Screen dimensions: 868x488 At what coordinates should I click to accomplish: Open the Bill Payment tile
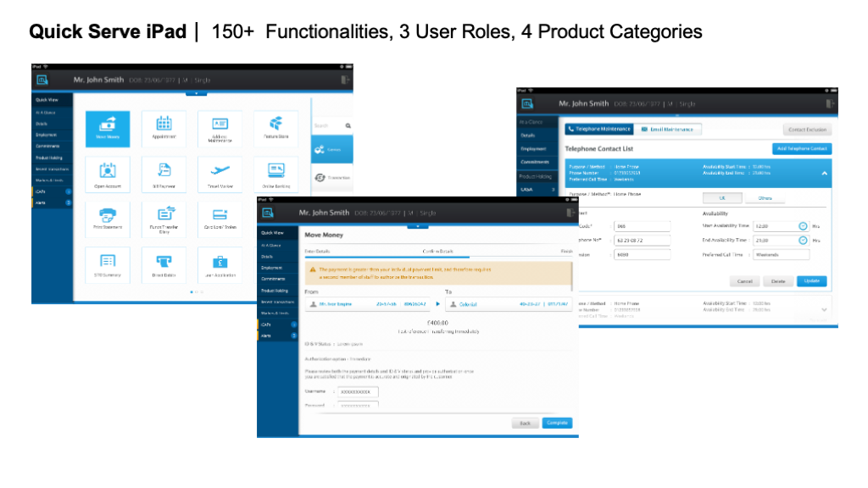coord(164,175)
